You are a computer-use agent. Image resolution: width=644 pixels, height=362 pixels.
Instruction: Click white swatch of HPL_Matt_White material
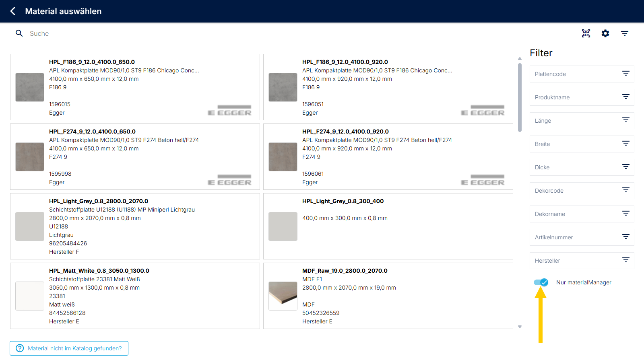[30, 296]
